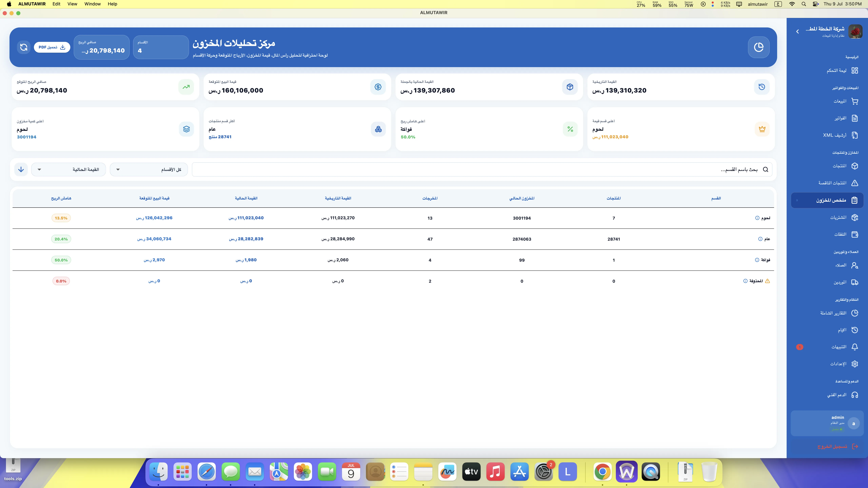Click info icon next to لحوم row
This screenshot has height=488, width=868.
(x=757, y=218)
